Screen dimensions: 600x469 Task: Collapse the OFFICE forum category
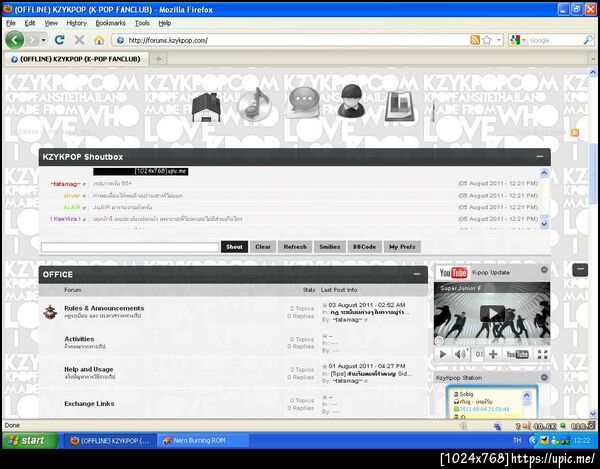[x=417, y=274]
